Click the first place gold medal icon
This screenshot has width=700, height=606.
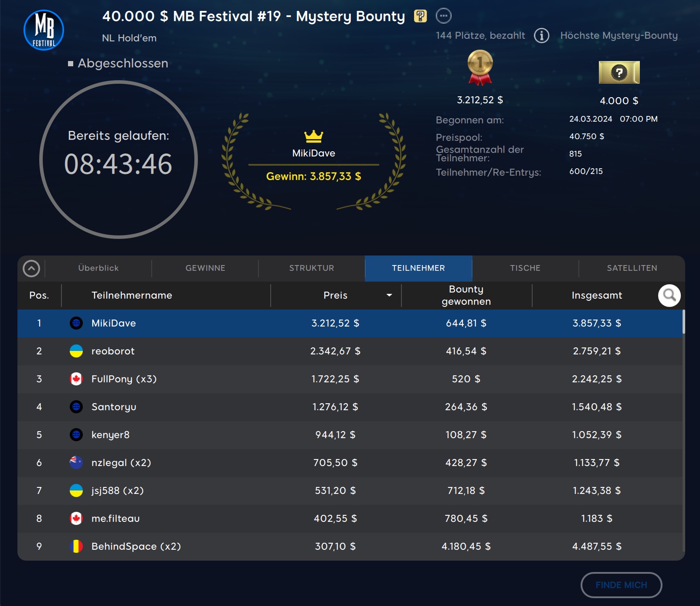480,67
